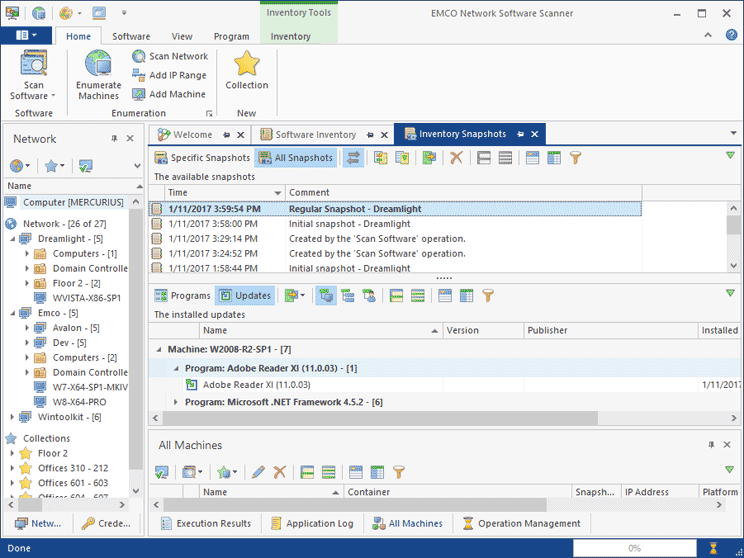Open the View ribbon tab
This screenshot has height=558, width=744.
pyautogui.click(x=182, y=37)
